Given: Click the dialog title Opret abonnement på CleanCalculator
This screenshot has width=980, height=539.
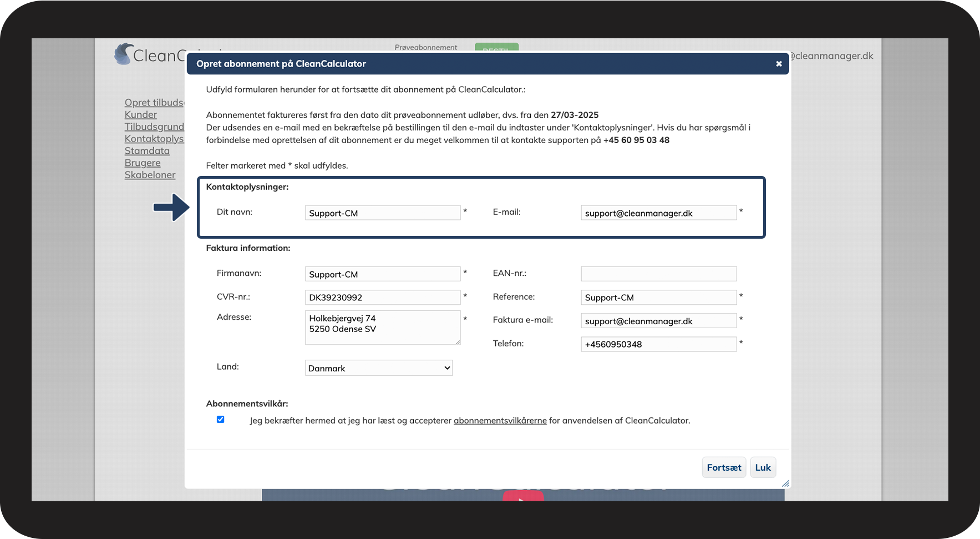Looking at the screenshot, I should pyautogui.click(x=281, y=64).
